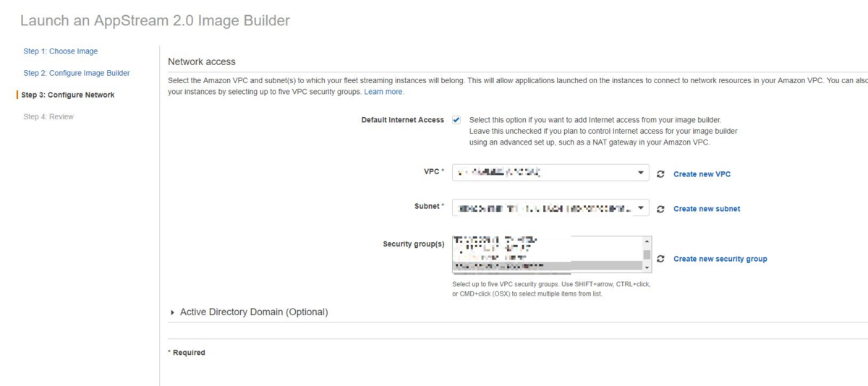Image resolution: width=868 pixels, height=386 pixels.
Task: Refresh the Security groups list icon
Action: coord(660,259)
